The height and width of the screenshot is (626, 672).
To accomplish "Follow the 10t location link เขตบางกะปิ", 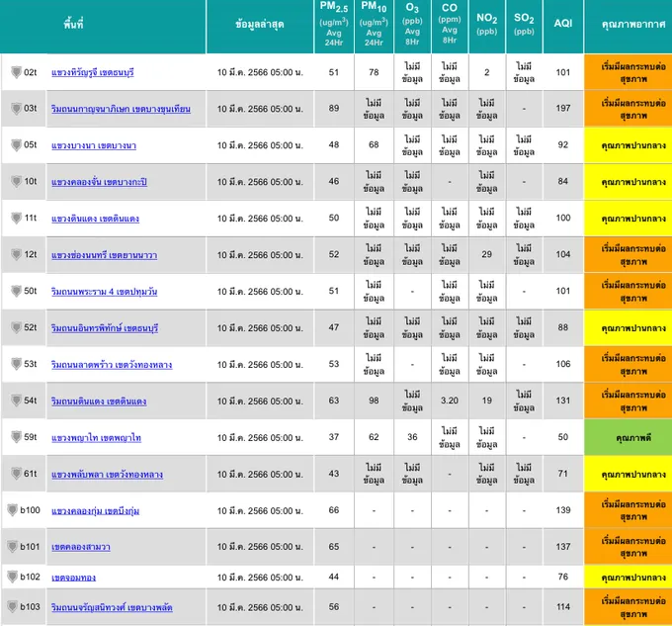I will click(99, 182).
